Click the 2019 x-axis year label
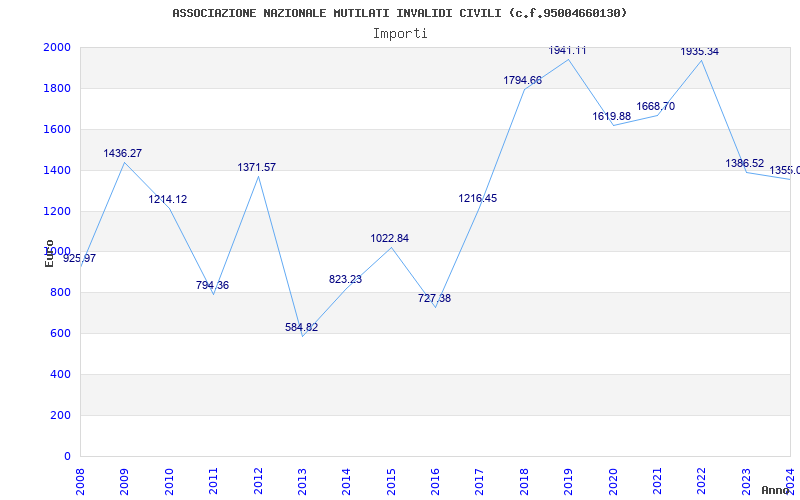Viewport: 800px width, 500px height. click(x=568, y=482)
